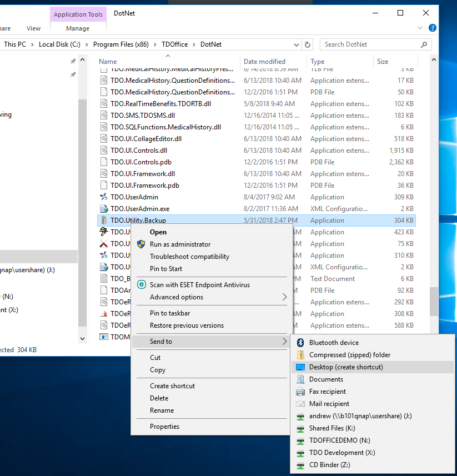Open the Help question mark icon
Viewport: 457px width, 476px height.
click(432, 28)
